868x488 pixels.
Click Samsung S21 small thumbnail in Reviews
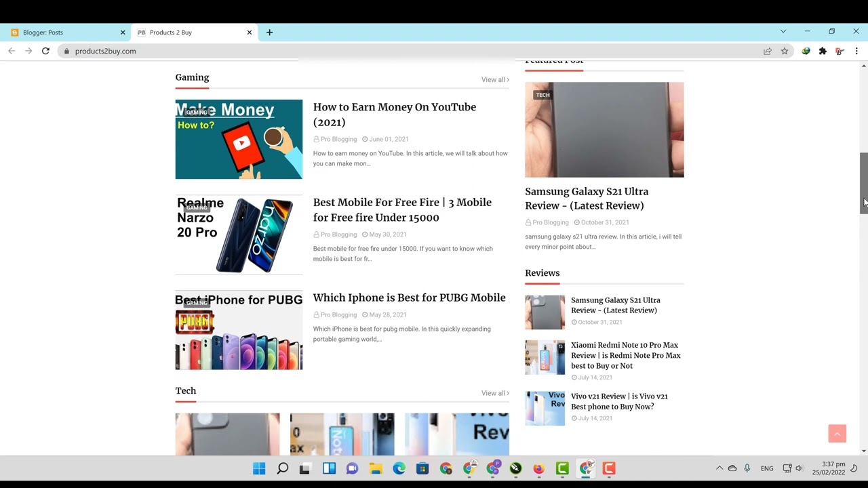545,312
